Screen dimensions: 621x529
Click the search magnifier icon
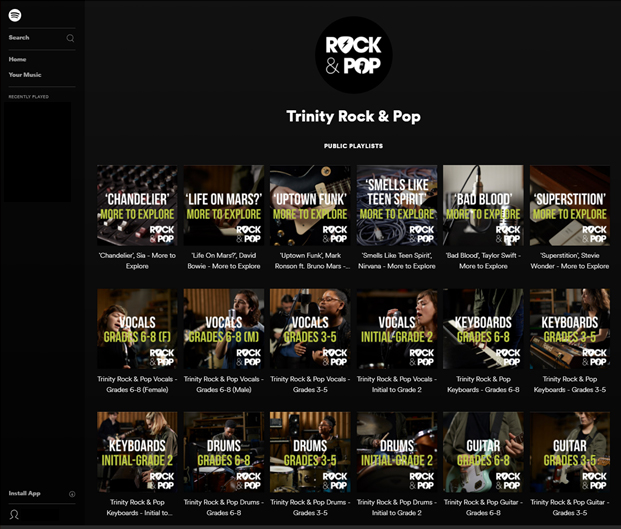(x=70, y=38)
